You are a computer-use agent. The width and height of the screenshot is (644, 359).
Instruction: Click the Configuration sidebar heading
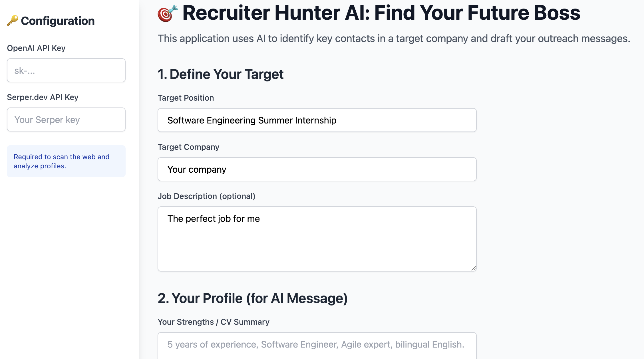(59, 20)
